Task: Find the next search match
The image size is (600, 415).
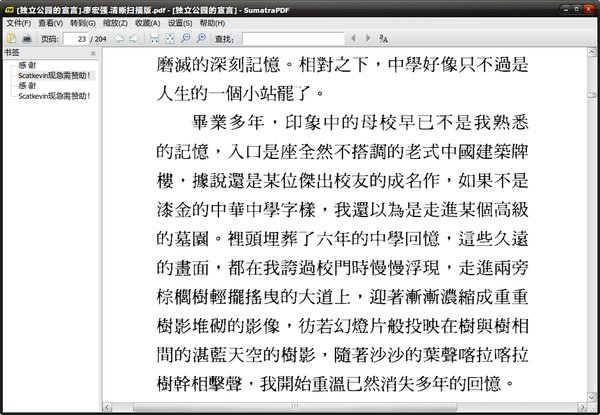Action: tap(368, 38)
